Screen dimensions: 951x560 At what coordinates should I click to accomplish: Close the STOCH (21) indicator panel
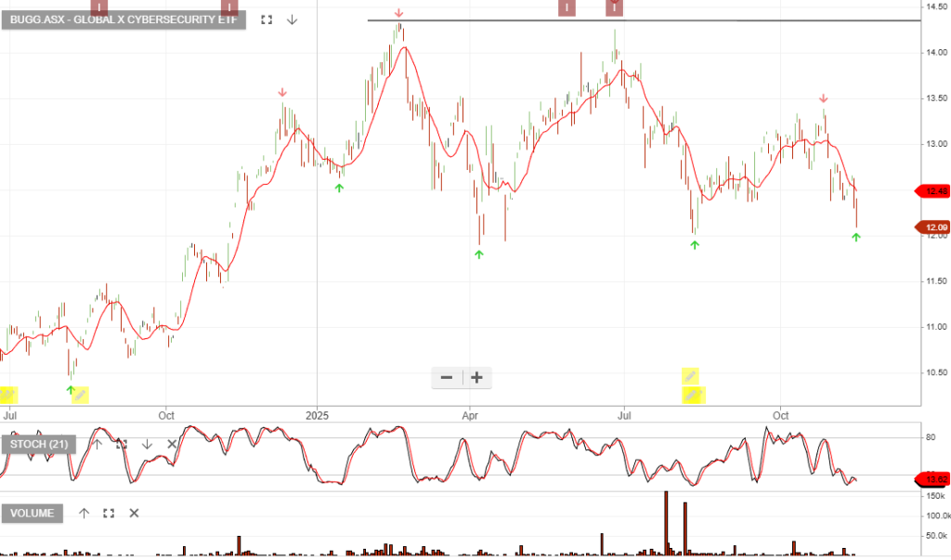[x=172, y=444]
